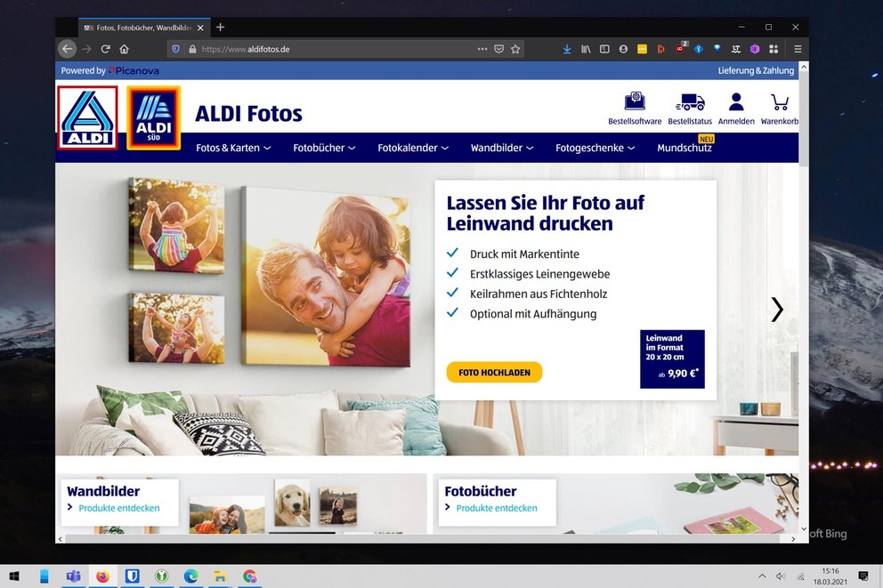Show site security info via padlock icon
The height and width of the screenshot is (588, 883).
click(x=192, y=49)
